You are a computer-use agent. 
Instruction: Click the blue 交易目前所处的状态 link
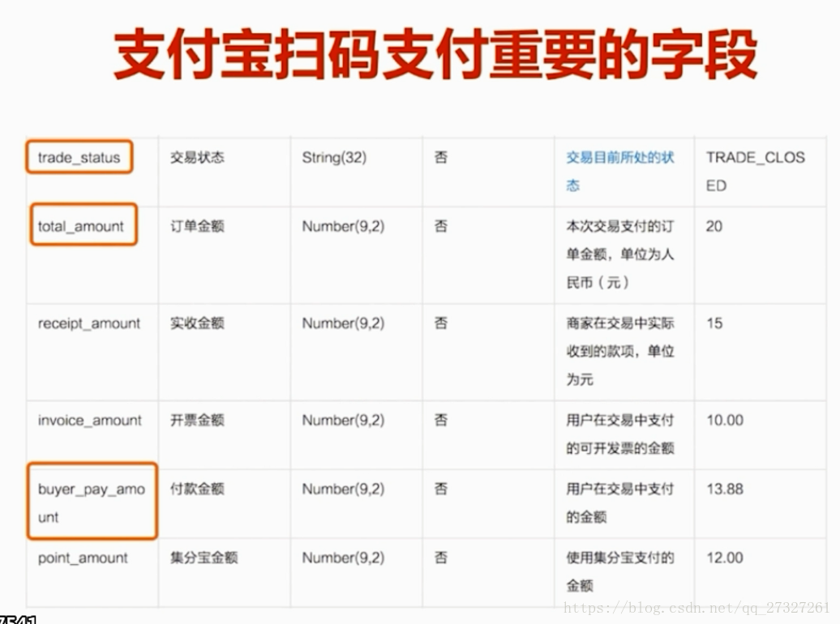[619, 172]
